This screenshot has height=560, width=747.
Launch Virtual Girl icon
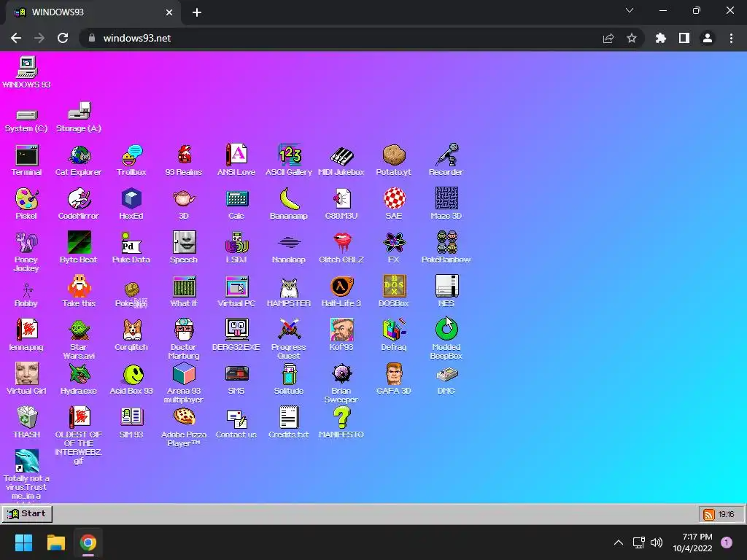pyautogui.click(x=27, y=375)
